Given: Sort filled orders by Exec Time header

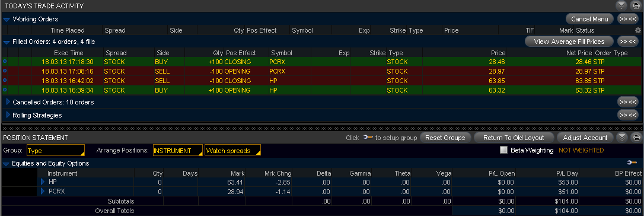Looking at the screenshot, I should click(69, 53).
